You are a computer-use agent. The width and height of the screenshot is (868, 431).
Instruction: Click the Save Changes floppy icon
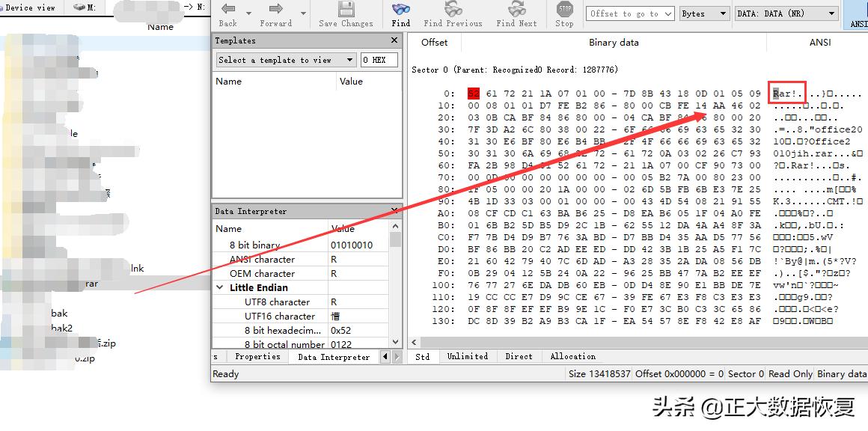(x=346, y=10)
